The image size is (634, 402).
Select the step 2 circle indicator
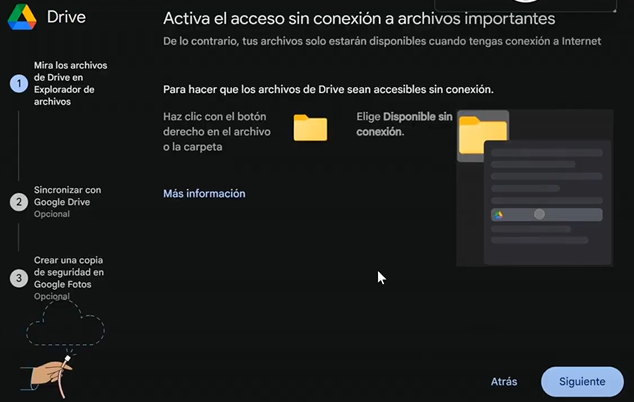click(18, 201)
